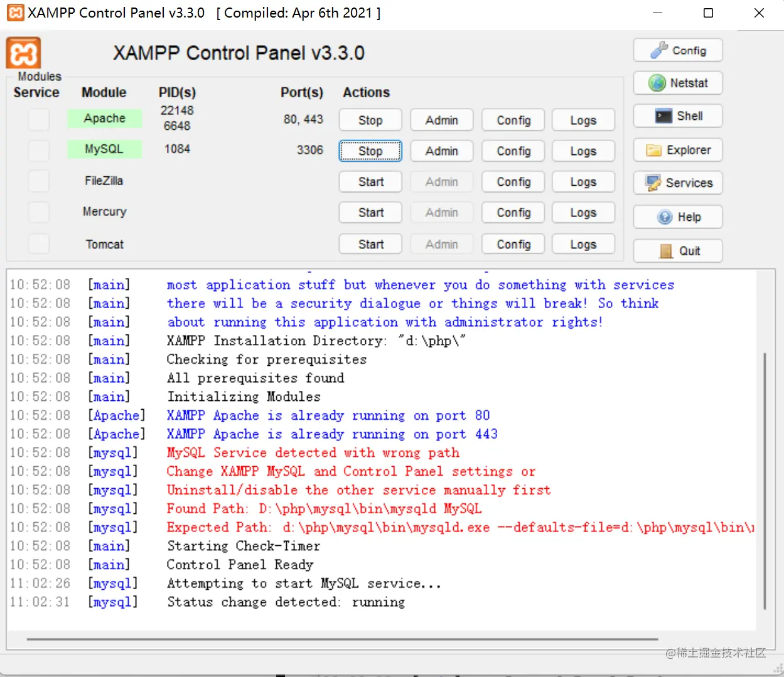Click log line starting 'Expected Path:'
This screenshot has width=784, height=677.
[460, 527]
